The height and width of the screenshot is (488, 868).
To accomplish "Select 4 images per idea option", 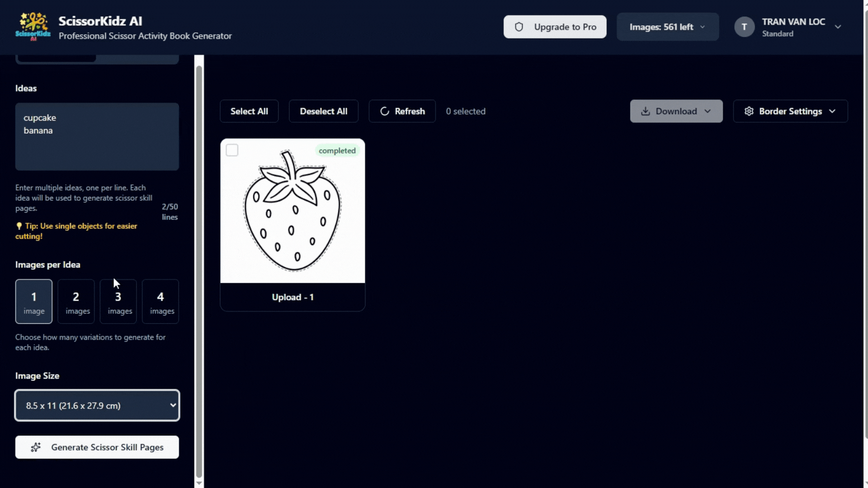I will (160, 301).
